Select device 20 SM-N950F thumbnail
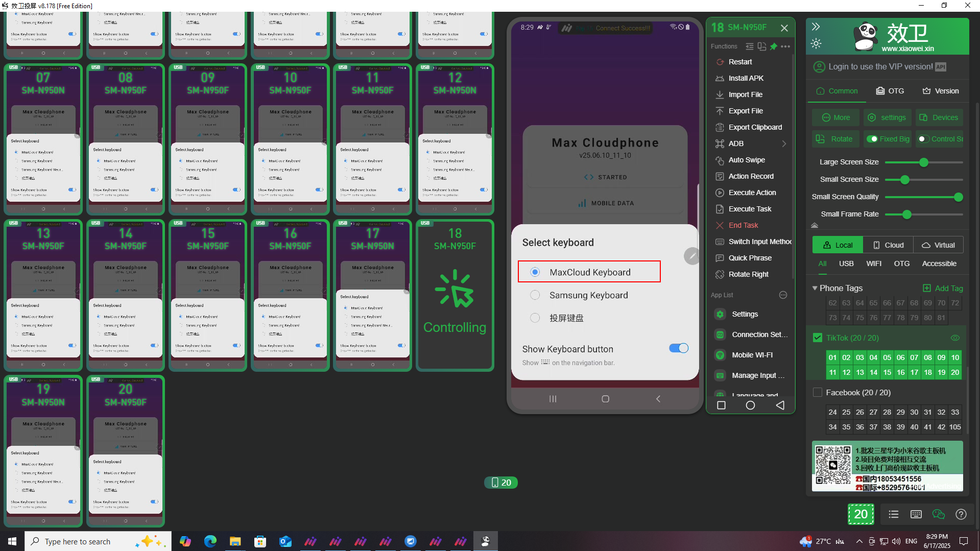The image size is (980, 551). click(x=126, y=451)
